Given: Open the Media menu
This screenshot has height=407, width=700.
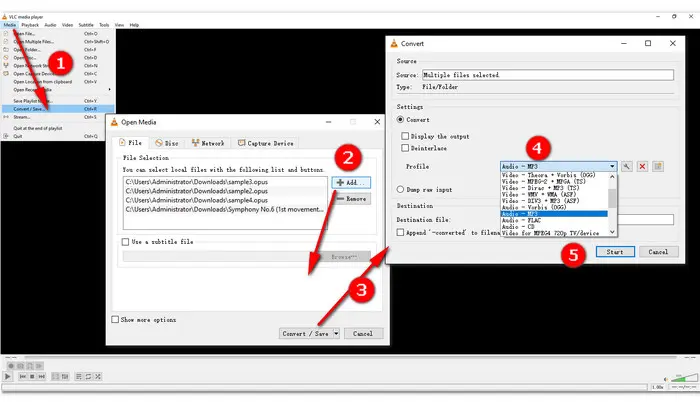Looking at the screenshot, I should coord(9,25).
